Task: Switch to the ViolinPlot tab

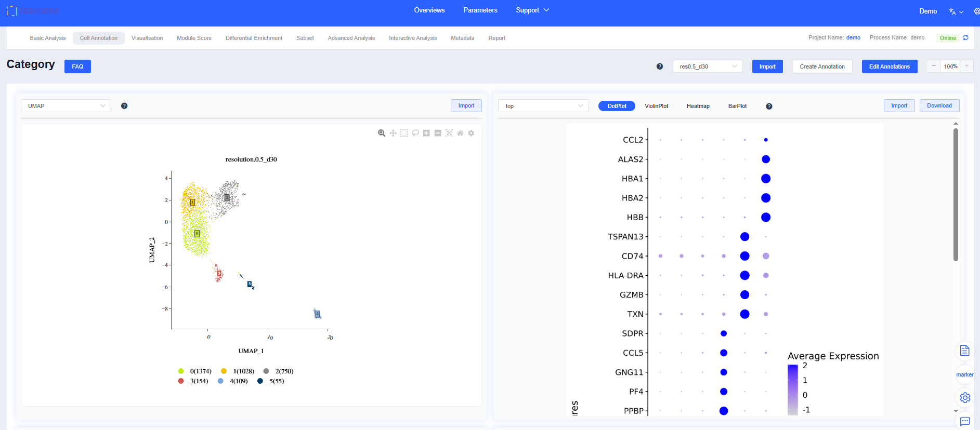Action: [x=656, y=106]
